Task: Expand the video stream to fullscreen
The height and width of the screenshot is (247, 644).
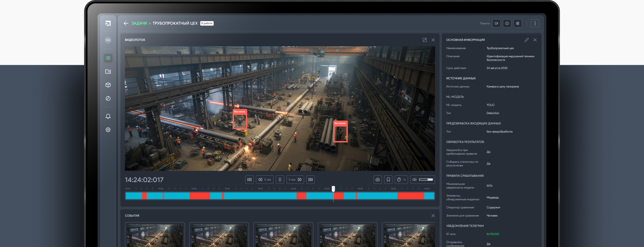Action: point(425,40)
